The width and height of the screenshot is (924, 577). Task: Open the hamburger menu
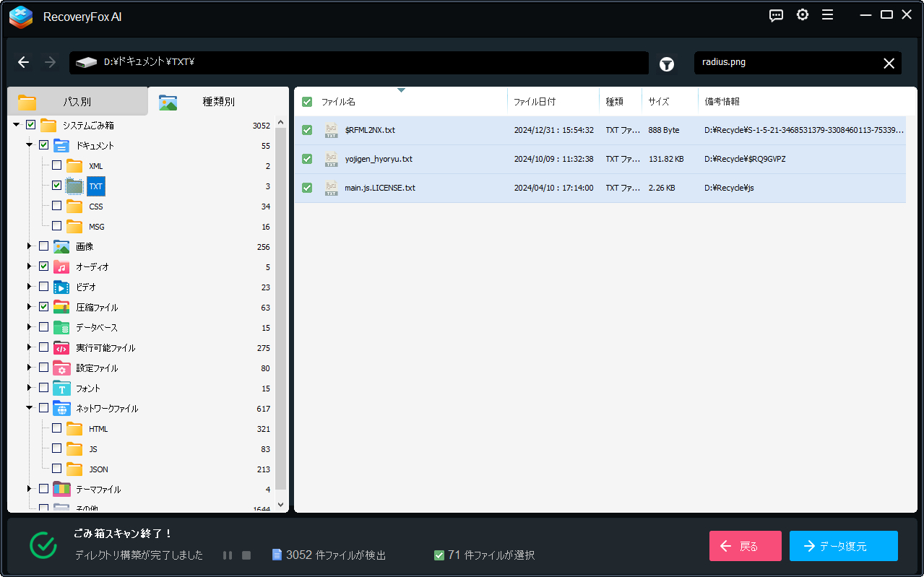coord(828,15)
